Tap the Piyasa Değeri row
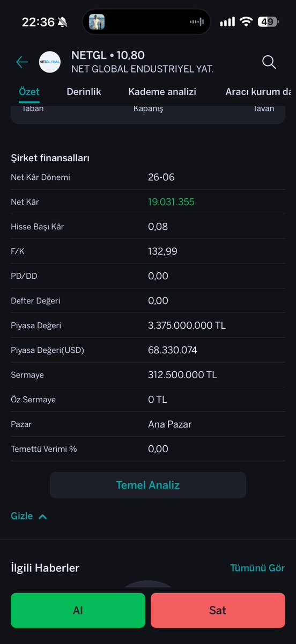This screenshot has width=296, height=644. point(148,325)
